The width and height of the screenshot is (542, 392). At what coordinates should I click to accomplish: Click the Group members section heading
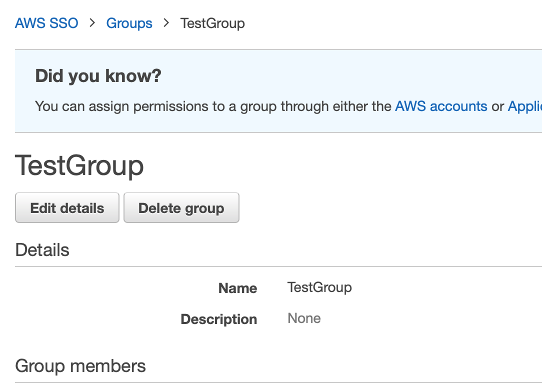80,365
